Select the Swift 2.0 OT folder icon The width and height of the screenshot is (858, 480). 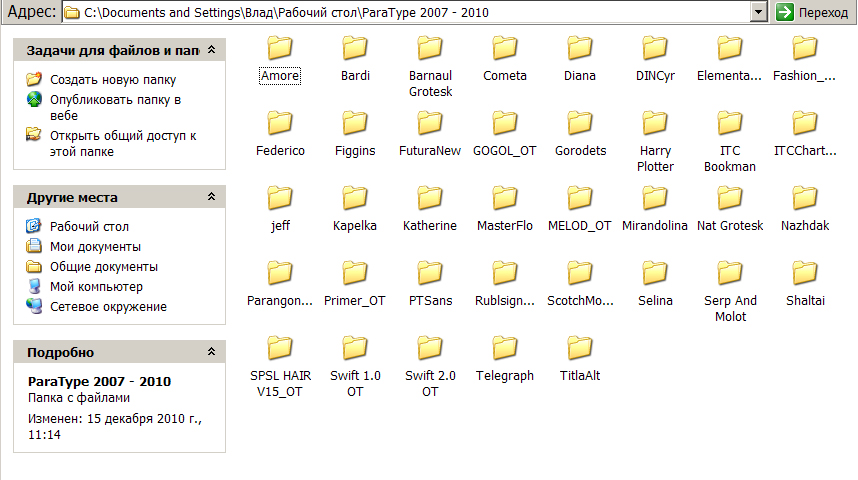coord(430,348)
